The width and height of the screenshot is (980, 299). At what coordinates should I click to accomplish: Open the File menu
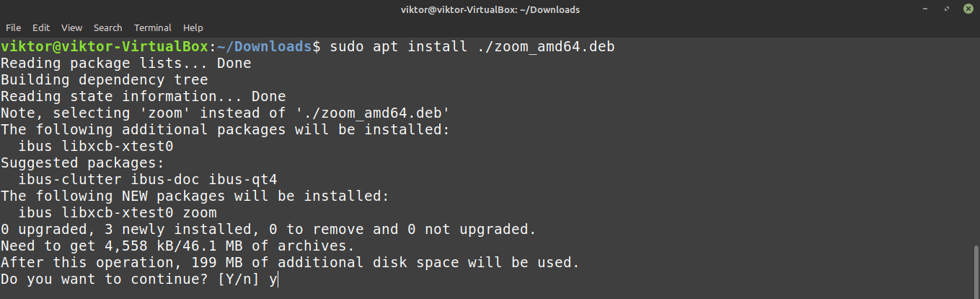click(x=13, y=27)
